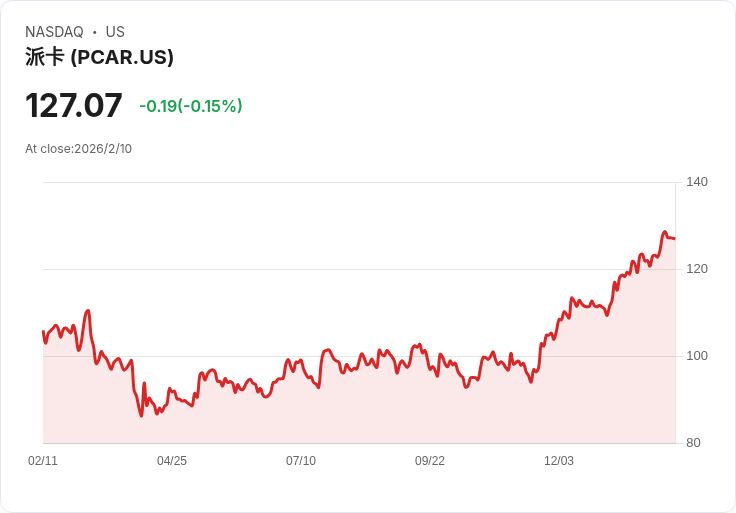Click the rightmost end of the price line
The image size is (736, 513).
click(x=674, y=238)
